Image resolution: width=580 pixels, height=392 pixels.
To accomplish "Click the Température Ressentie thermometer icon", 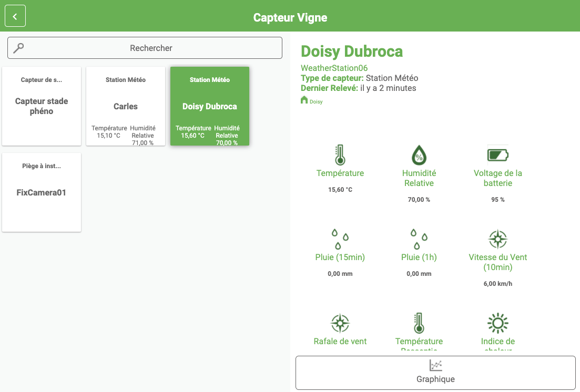I will [419, 323].
